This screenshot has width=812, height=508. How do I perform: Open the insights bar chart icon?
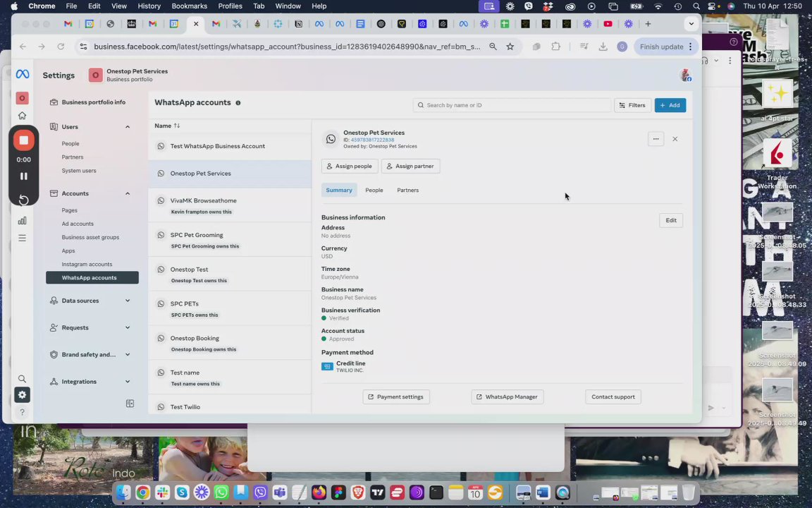point(23,221)
